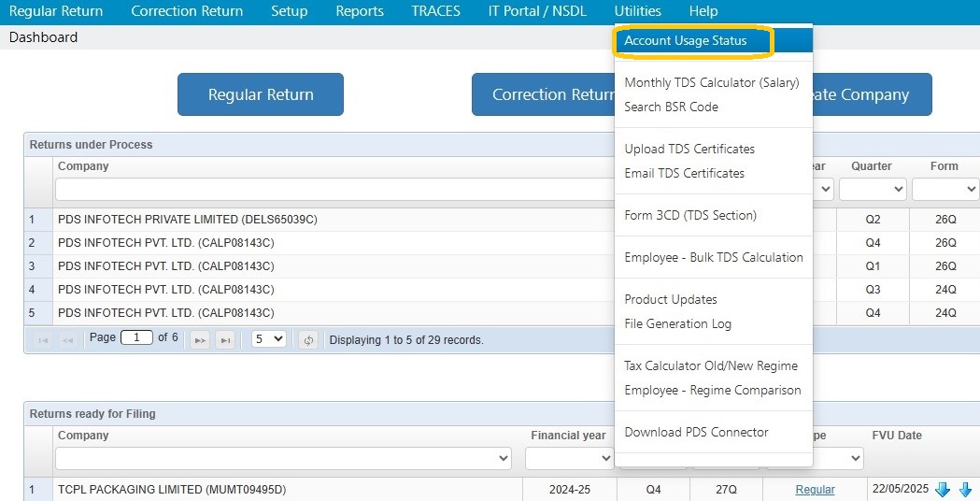
Task: Expand Financial year filter dropdown
Action: tap(569, 458)
